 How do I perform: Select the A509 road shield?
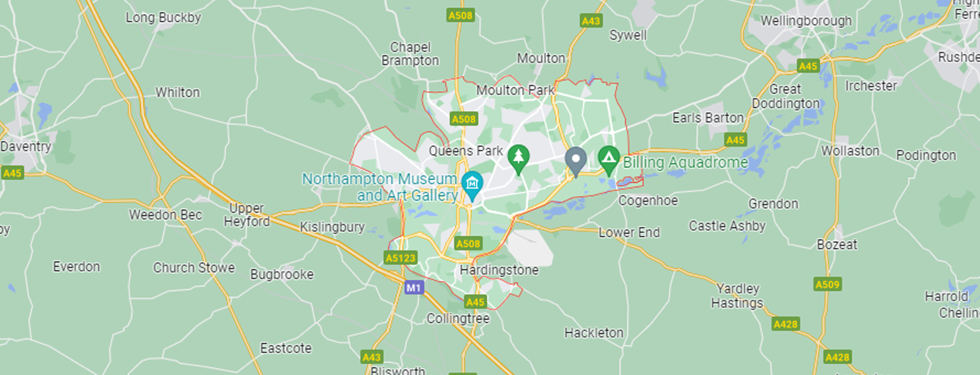point(827,284)
